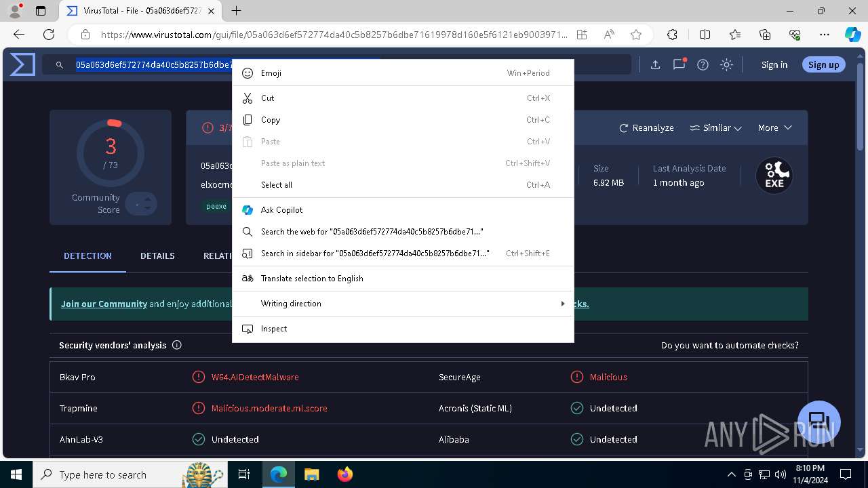This screenshot has height=488, width=868.
Task: Click the search magnifier in VirusTotal bar
Action: (60, 65)
